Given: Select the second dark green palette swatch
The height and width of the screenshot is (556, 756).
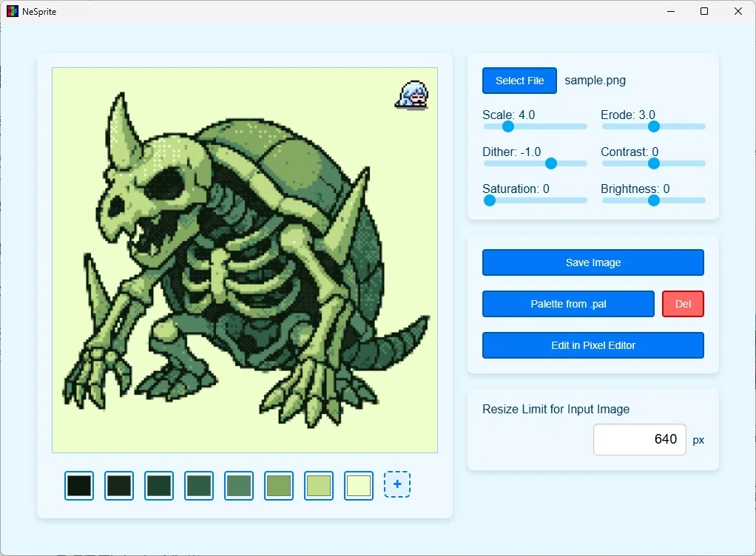Looking at the screenshot, I should 119,486.
